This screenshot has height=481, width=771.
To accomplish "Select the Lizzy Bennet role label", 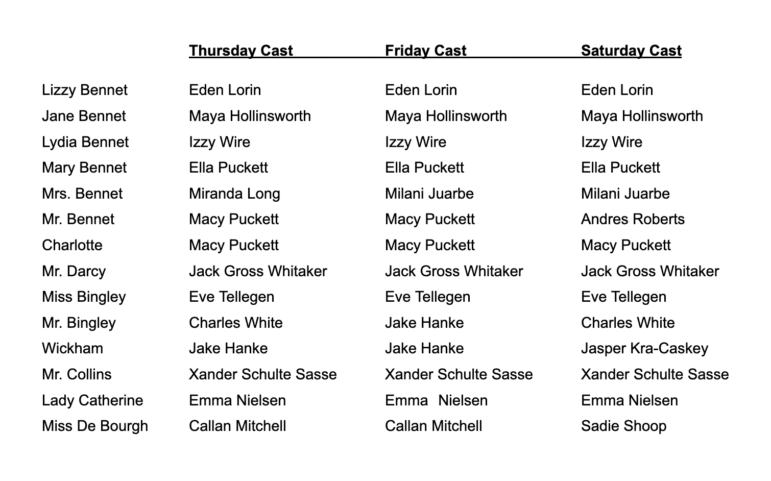I will click(85, 90).
